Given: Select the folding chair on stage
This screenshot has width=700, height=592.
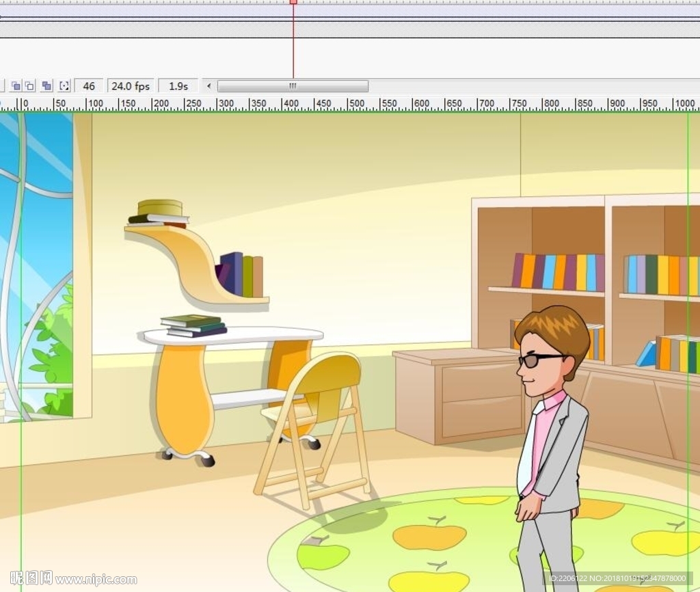Looking at the screenshot, I should pyautogui.click(x=313, y=431).
